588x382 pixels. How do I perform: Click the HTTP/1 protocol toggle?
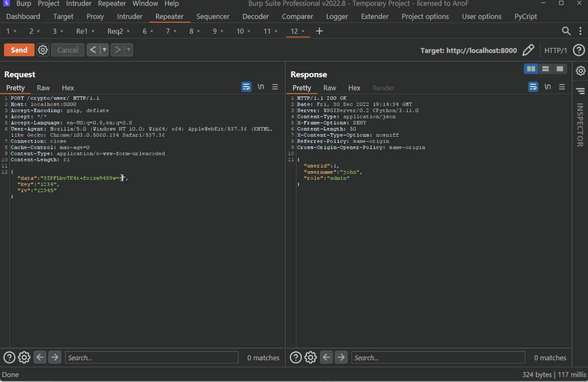click(x=555, y=50)
